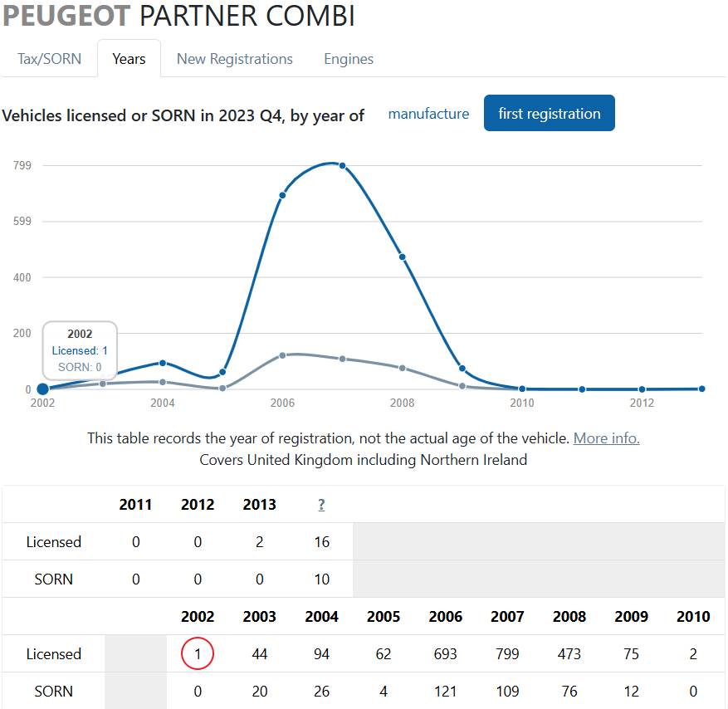728x709 pixels.
Task: Click the 2005 licensed value 62
Action: point(384,653)
